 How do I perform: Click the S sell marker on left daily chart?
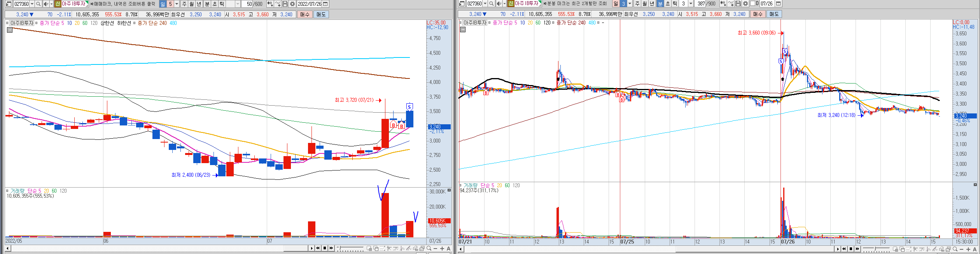coord(409,107)
